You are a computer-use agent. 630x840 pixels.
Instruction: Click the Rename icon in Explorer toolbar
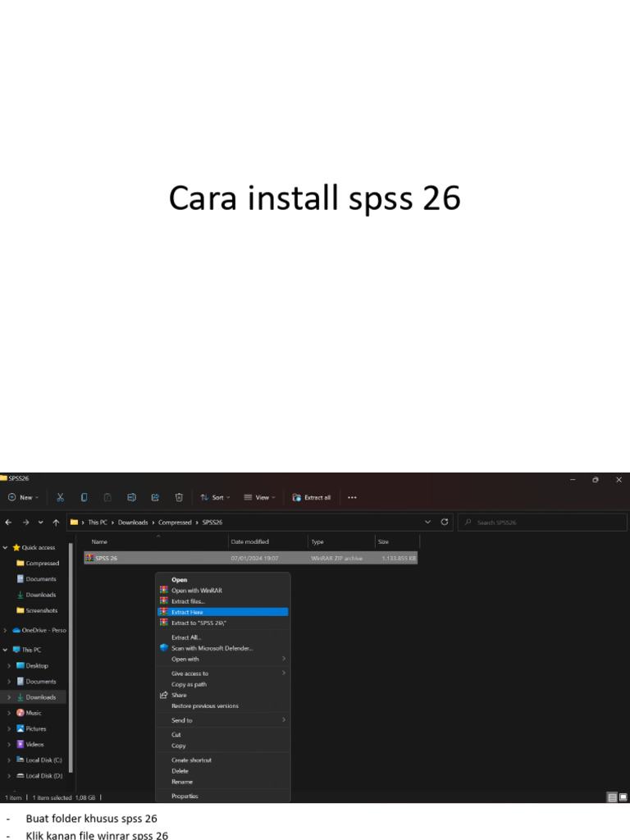coord(131,497)
